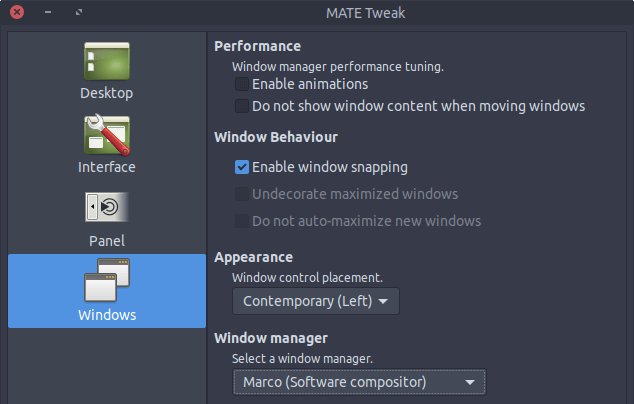Close the MATE Tweak window

click(16, 12)
